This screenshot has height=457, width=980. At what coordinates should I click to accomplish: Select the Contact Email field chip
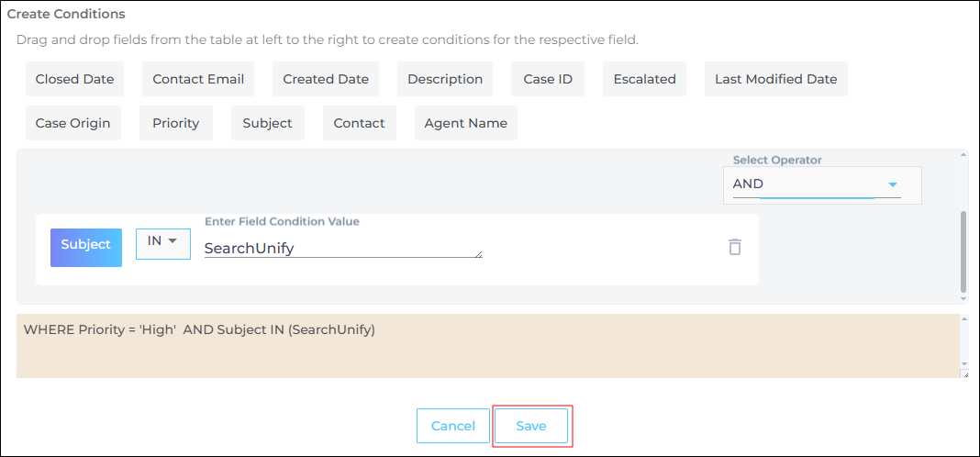[x=198, y=79]
